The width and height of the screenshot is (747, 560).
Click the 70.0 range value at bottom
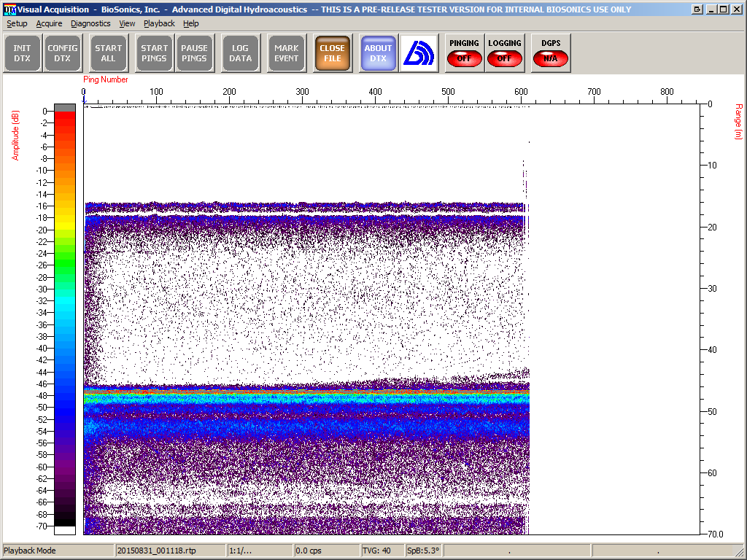click(x=715, y=534)
